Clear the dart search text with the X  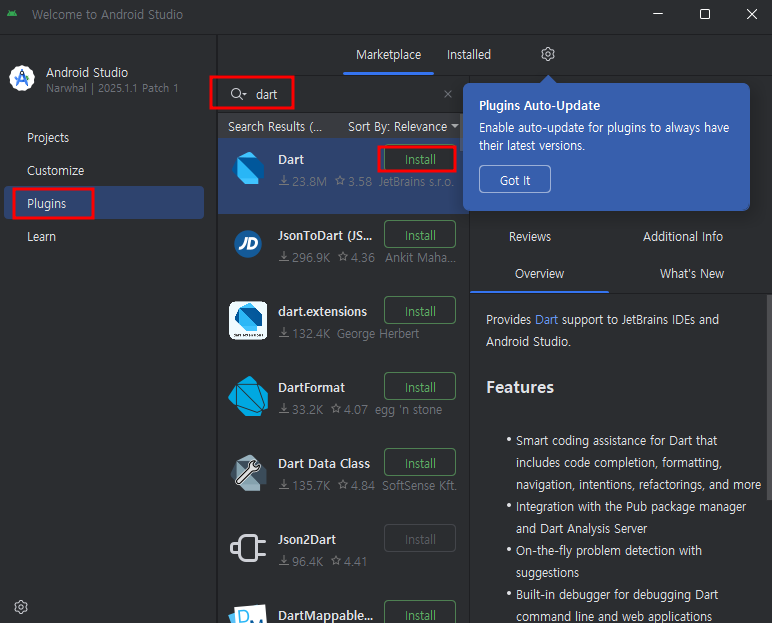[x=448, y=94]
